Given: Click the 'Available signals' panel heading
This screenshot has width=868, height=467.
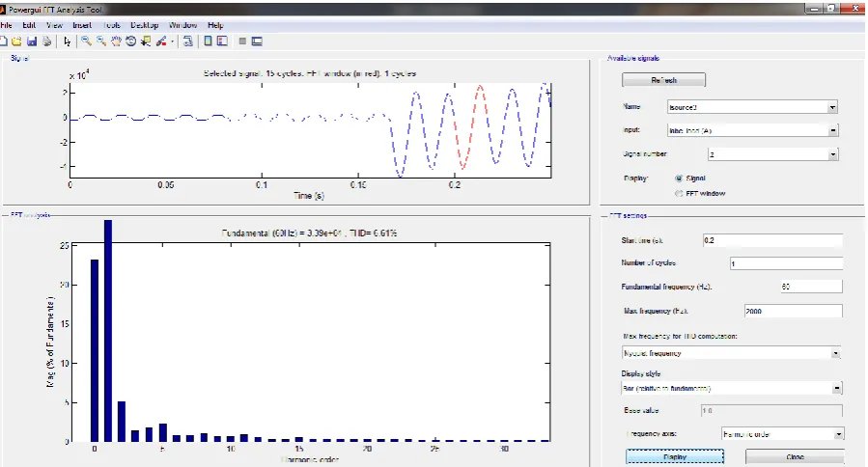Looking at the screenshot, I should pos(633,58).
